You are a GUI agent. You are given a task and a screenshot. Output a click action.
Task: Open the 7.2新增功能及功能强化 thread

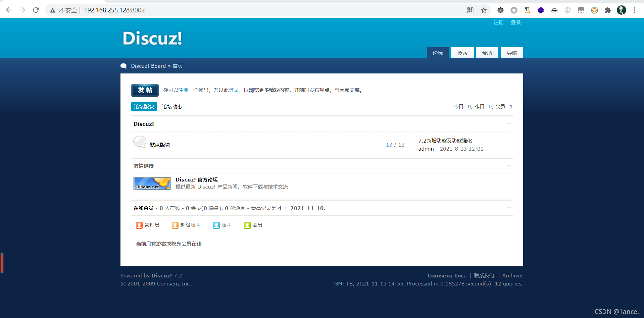[445, 141]
